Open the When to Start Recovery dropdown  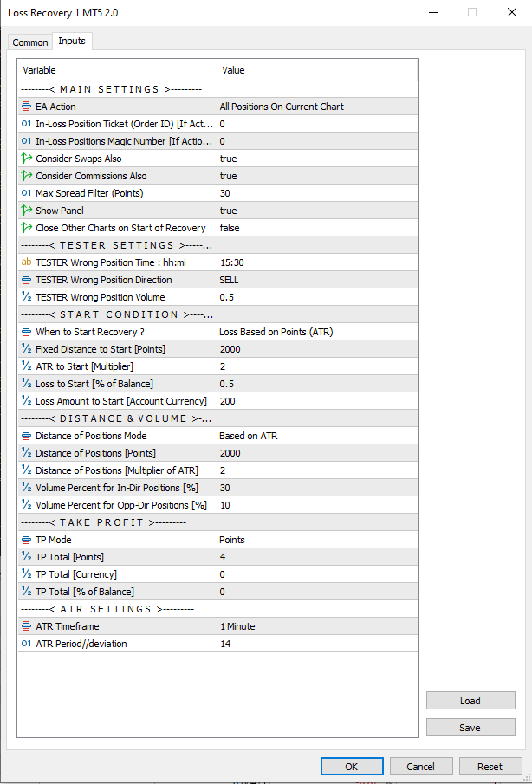(316, 332)
